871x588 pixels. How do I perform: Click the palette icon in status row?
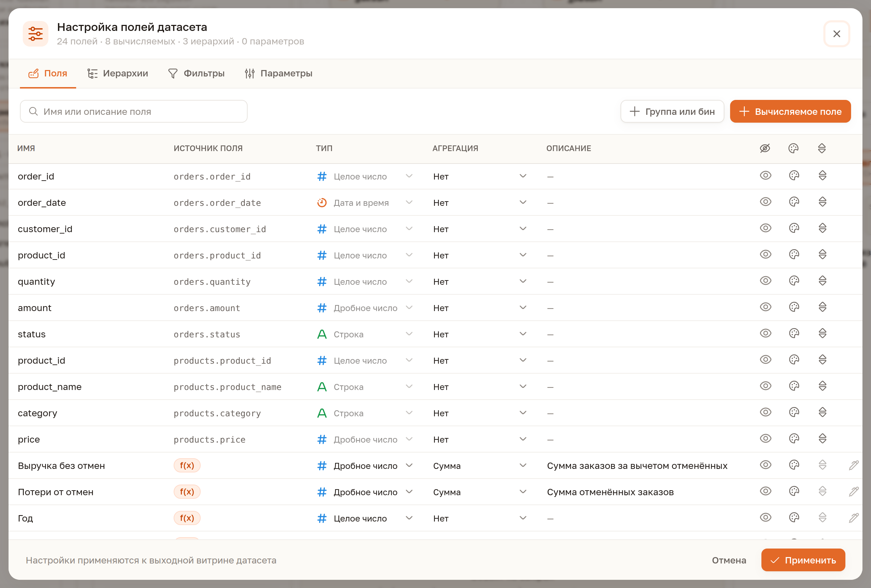pyautogui.click(x=794, y=333)
